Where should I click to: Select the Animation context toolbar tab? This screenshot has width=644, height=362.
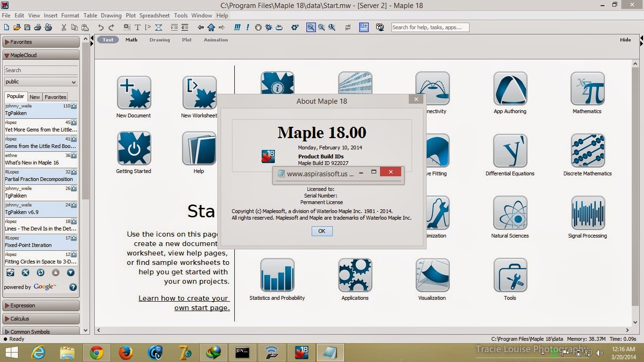pyautogui.click(x=216, y=40)
